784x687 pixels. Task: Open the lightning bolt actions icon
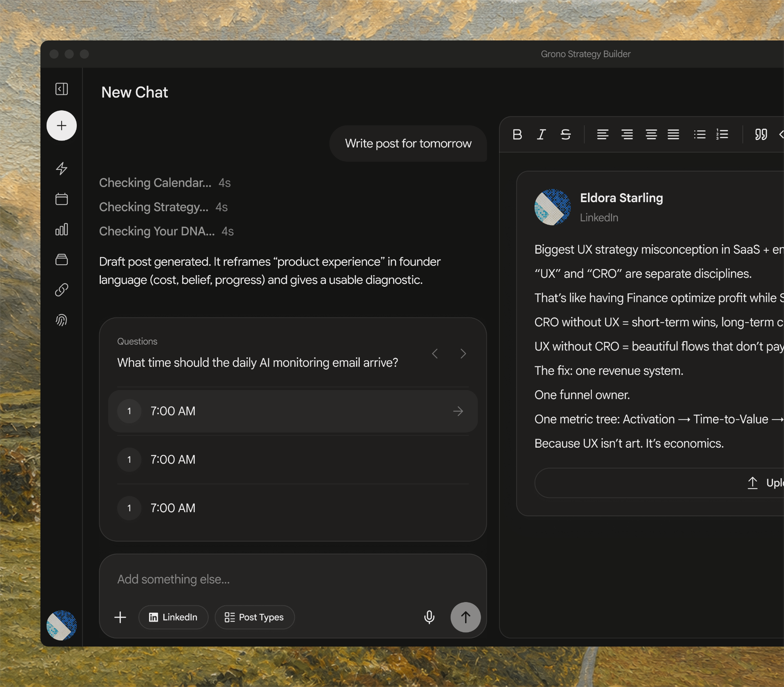[62, 168]
